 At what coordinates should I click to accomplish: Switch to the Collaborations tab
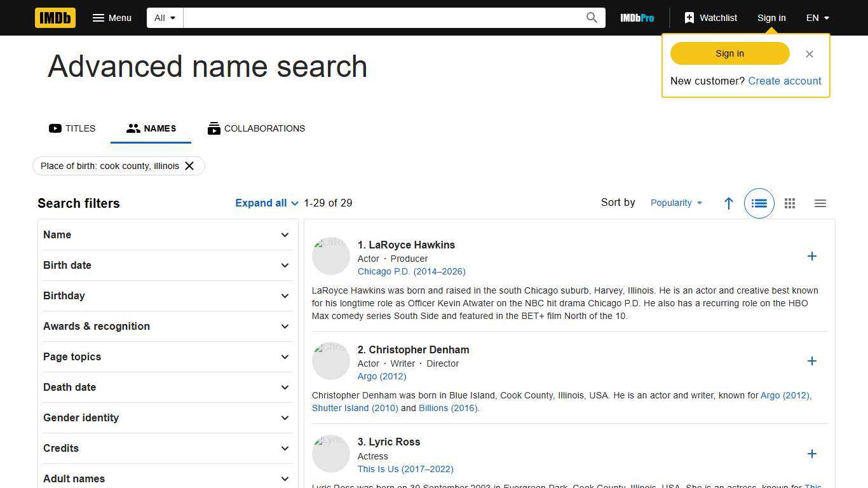click(256, 128)
